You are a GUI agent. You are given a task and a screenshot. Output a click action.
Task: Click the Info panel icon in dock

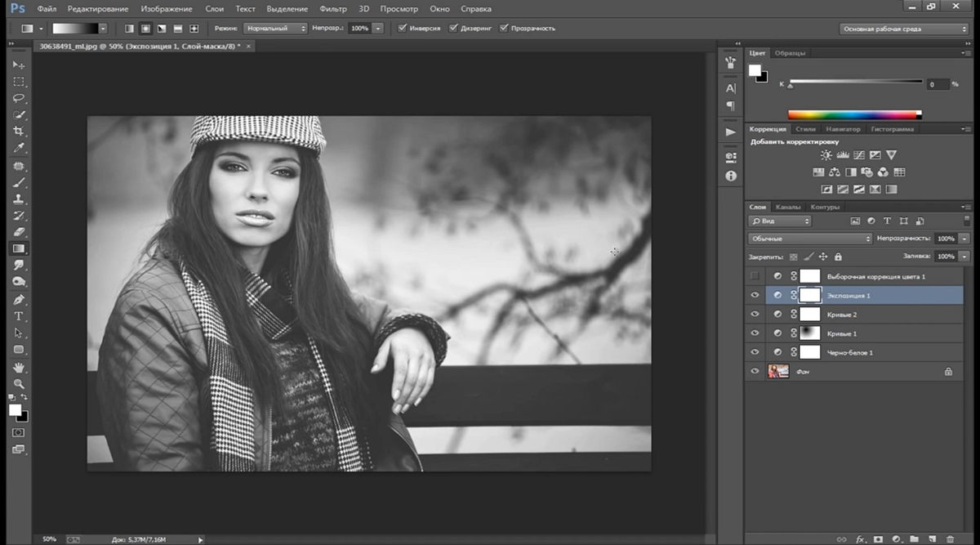pyautogui.click(x=731, y=176)
